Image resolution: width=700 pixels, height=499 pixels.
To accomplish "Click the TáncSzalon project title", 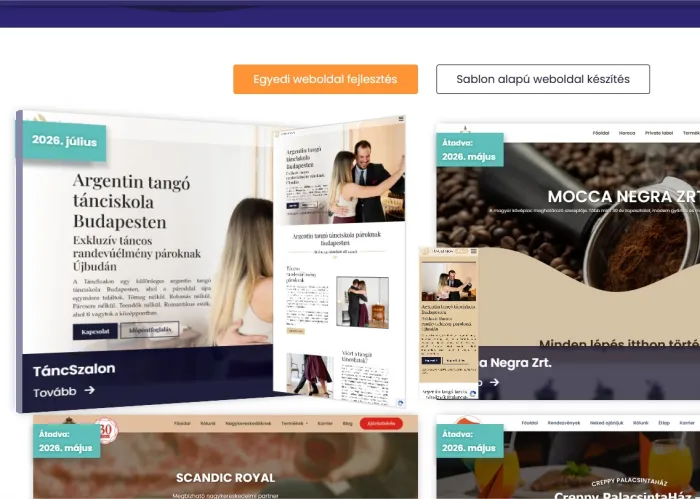I will (74, 370).
